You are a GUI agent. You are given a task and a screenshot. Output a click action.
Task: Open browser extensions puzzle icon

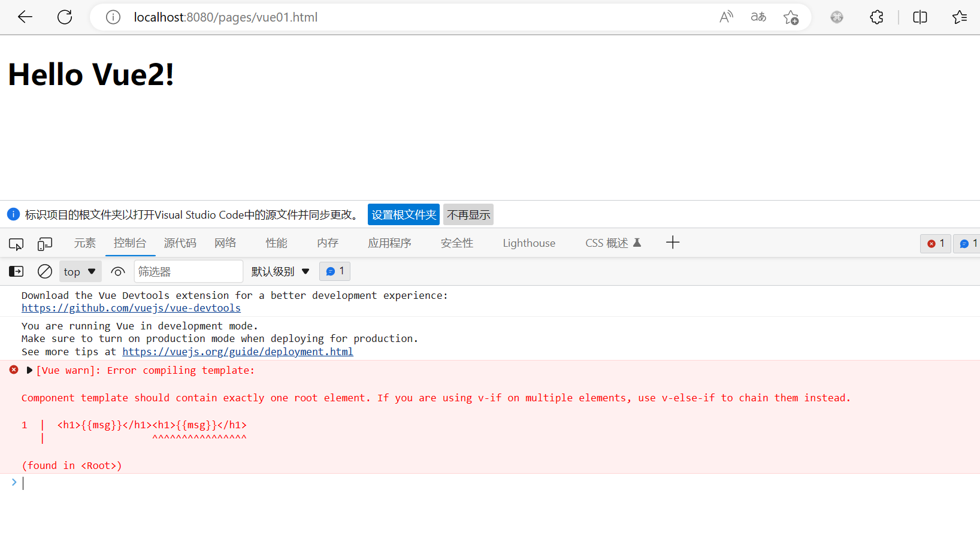click(876, 17)
